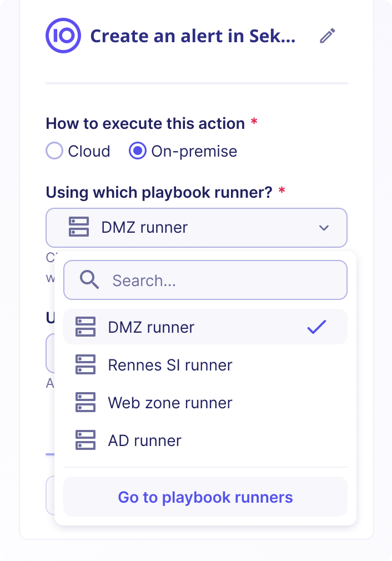392x561 pixels.
Task: Click the pencil edit icon
Action: (326, 36)
